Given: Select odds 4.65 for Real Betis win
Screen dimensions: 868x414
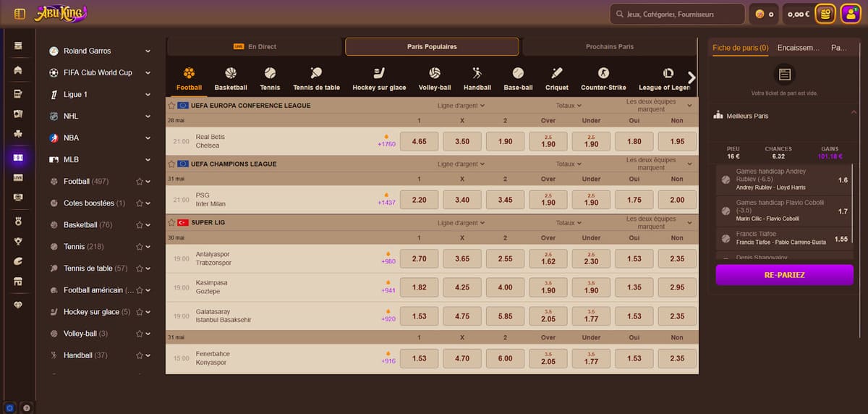Looking at the screenshot, I should 419,142.
